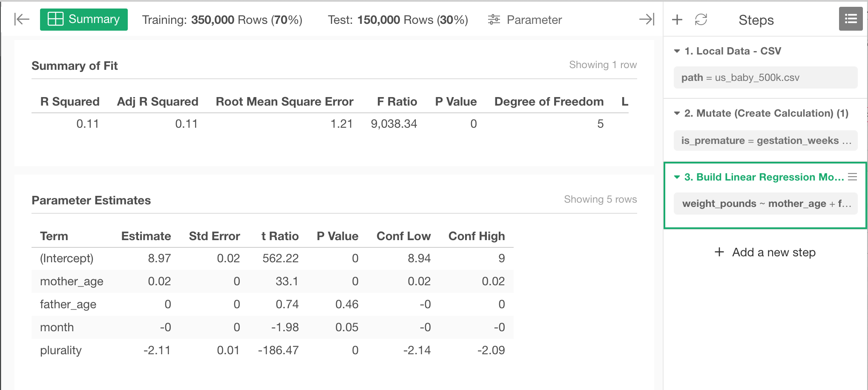Viewport: 868px width, 390px height.
Task: Open the step 3 hamburger menu icon
Action: pos(852,177)
